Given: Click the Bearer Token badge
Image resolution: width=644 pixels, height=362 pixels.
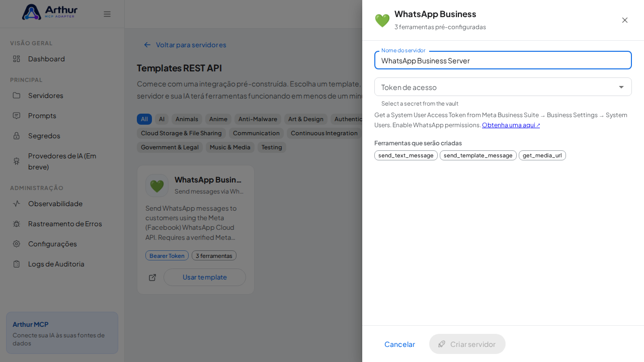Looking at the screenshot, I should tap(167, 255).
